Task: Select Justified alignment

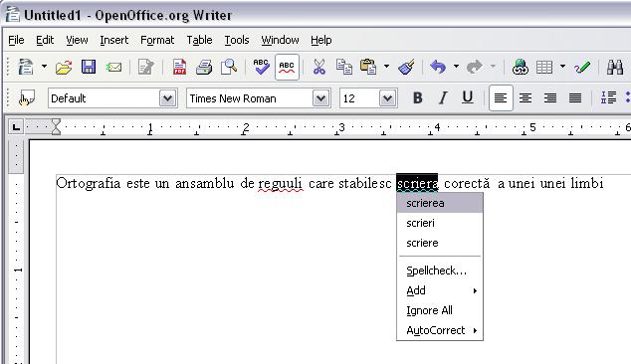Action: tap(575, 97)
